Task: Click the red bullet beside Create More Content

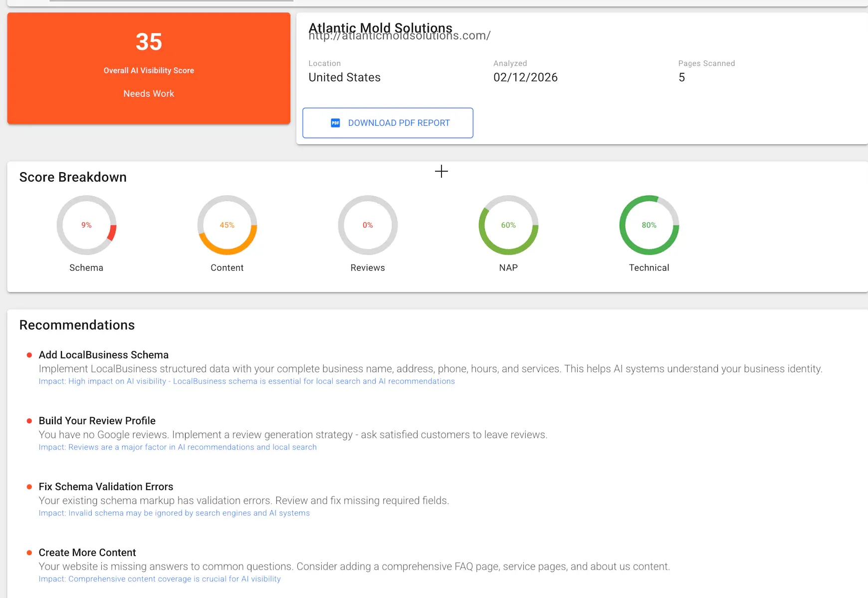Action: pyautogui.click(x=29, y=553)
